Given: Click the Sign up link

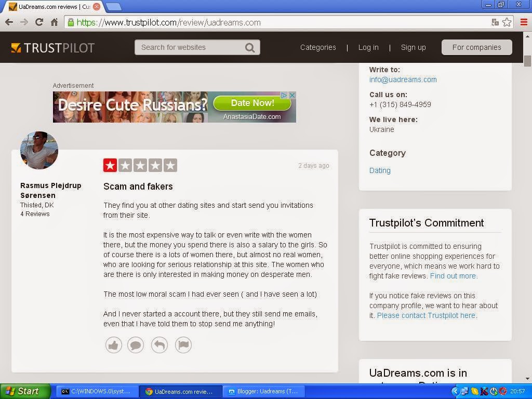Looking at the screenshot, I should 413,47.
